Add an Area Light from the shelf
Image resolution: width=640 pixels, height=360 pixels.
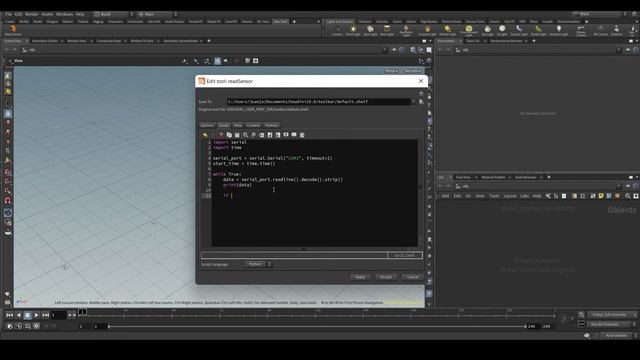tap(387, 31)
